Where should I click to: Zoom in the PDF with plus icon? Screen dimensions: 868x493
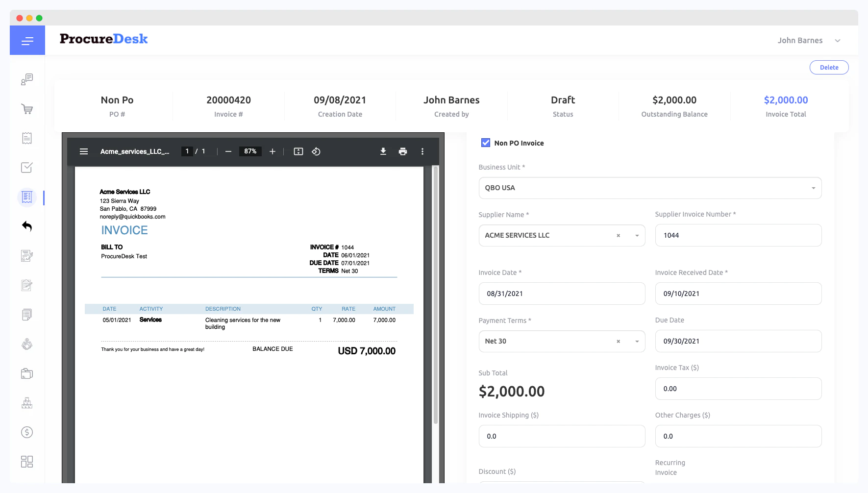(273, 151)
